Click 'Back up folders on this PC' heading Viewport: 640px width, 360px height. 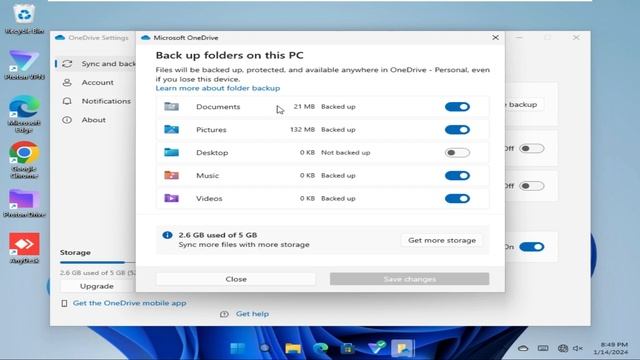tap(229, 55)
